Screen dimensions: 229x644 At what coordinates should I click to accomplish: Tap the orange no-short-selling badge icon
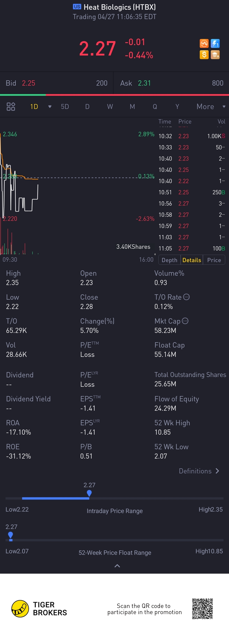click(204, 43)
